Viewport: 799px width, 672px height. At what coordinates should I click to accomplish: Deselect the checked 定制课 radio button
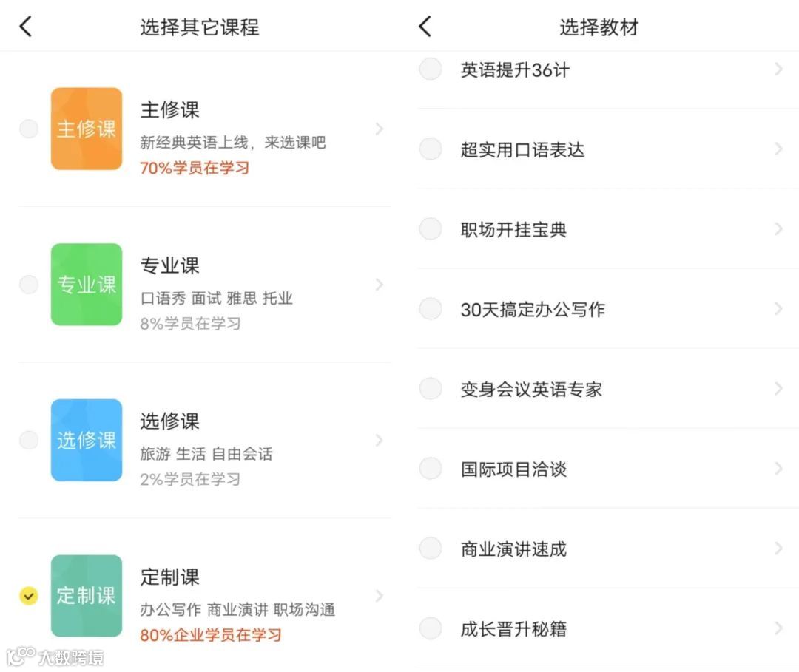[x=29, y=596]
